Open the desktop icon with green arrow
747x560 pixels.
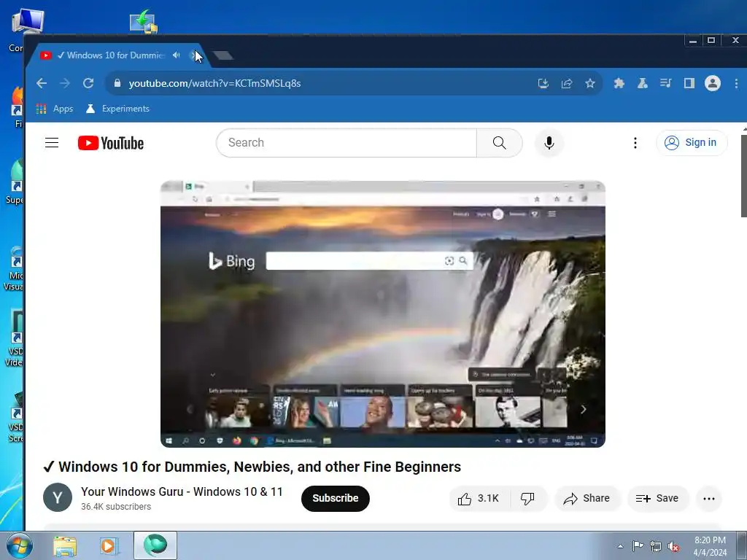click(144, 22)
